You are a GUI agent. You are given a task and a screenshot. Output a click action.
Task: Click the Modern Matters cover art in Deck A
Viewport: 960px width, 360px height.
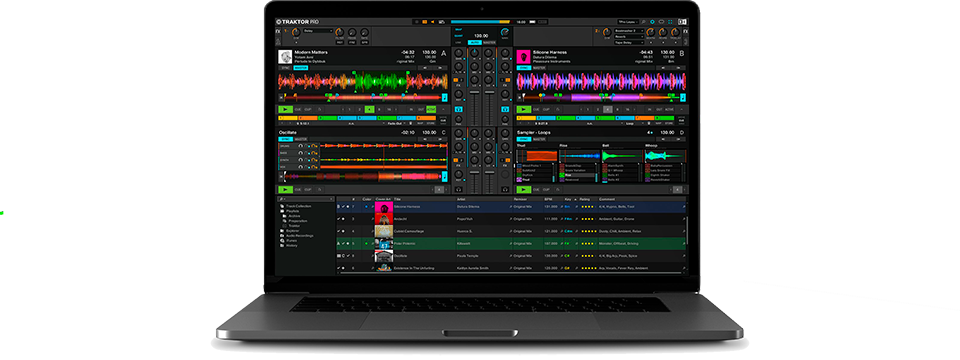(x=285, y=57)
